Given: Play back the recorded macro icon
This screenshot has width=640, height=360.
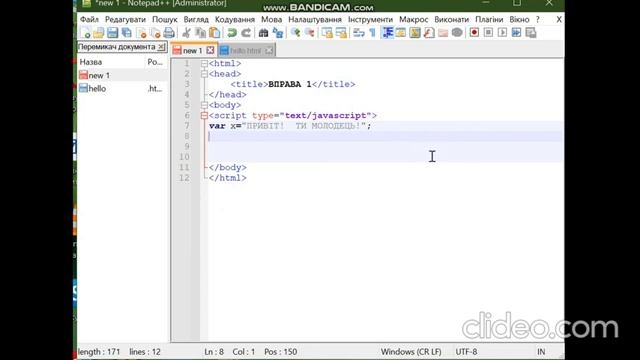Looking at the screenshot, I should tap(502, 33).
